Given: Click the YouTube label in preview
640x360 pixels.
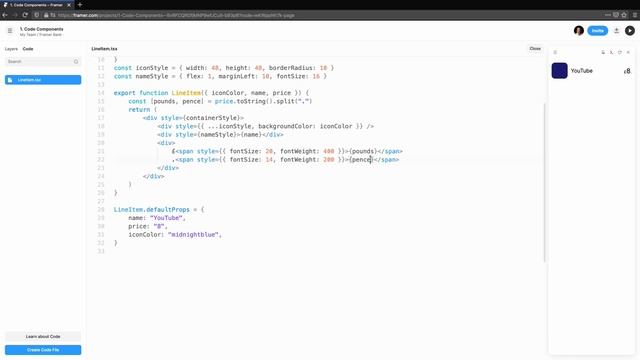Looking at the screenshot, I should [x=582, y=71].
